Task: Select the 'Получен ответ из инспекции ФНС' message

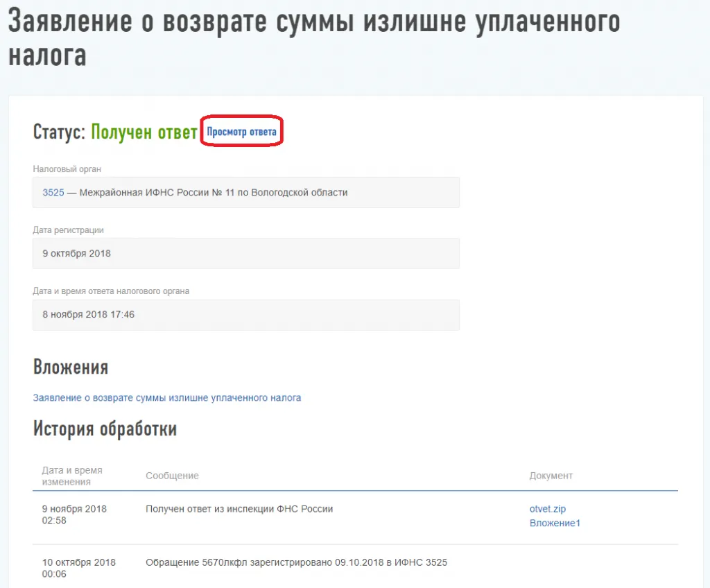Action: tap(239, 509)
